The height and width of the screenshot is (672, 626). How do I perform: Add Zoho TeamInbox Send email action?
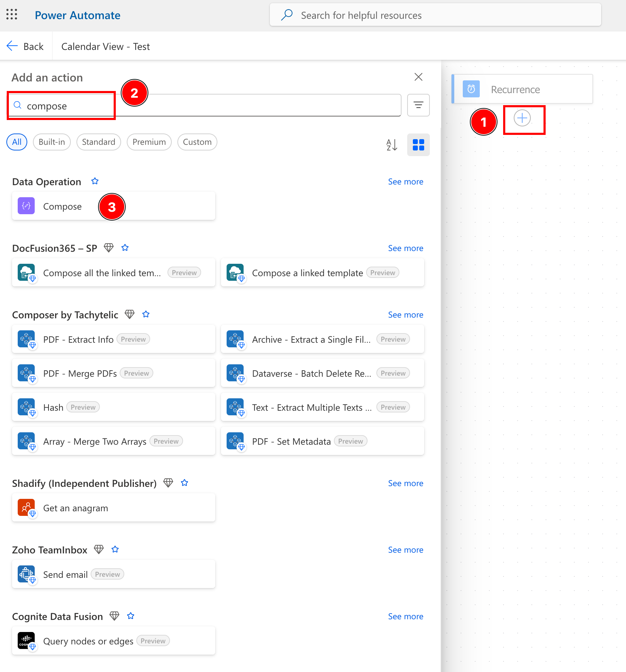point(114,574)
